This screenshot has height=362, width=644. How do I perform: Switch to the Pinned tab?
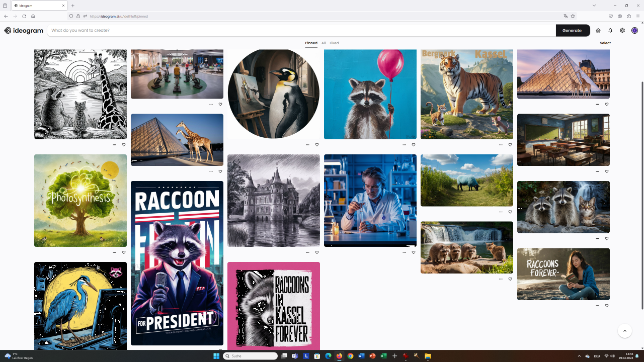point(311,43)
